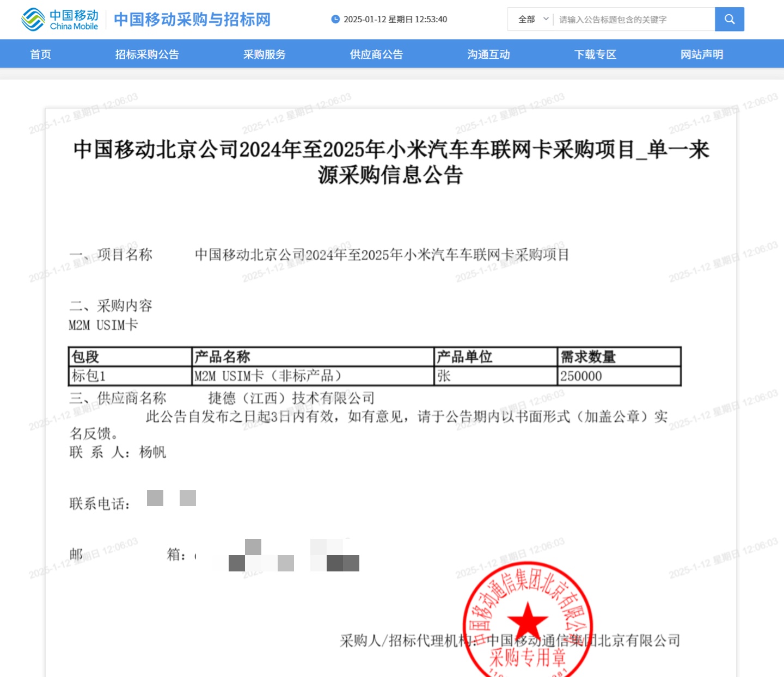Navigate to 下载专区
The image size is (784, 677).
click(x=595, y=54)
